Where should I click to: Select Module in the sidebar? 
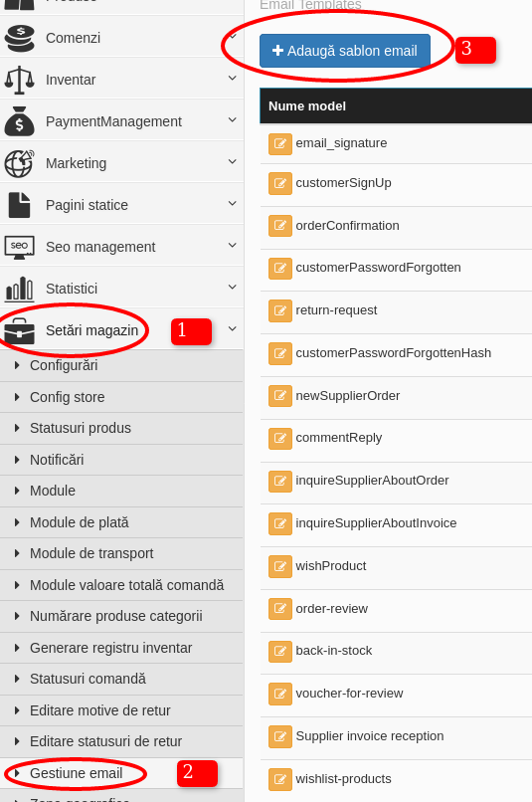point(121,491)
